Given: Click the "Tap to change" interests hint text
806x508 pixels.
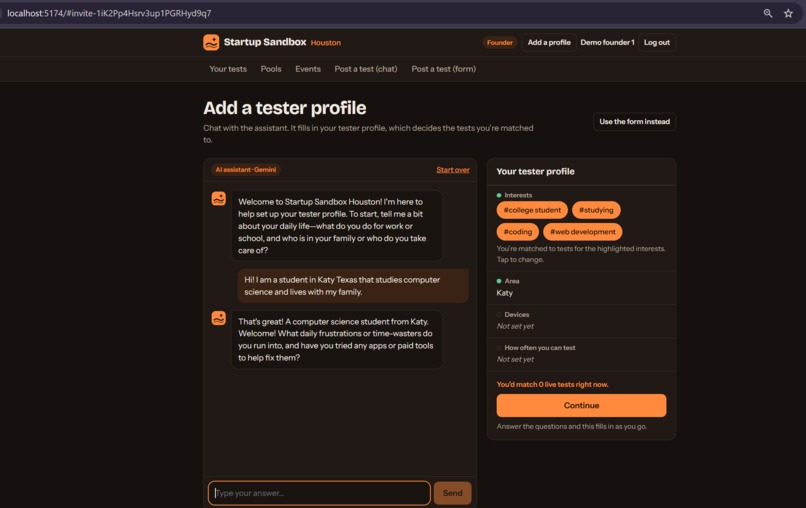Looking at the screenshot, I should [x=520, y=260].
